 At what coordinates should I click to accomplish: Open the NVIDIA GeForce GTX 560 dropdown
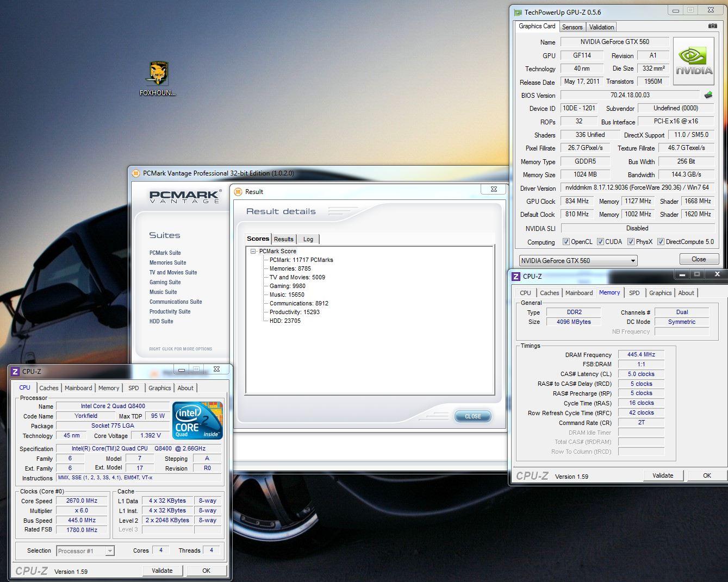coord(578,261)
